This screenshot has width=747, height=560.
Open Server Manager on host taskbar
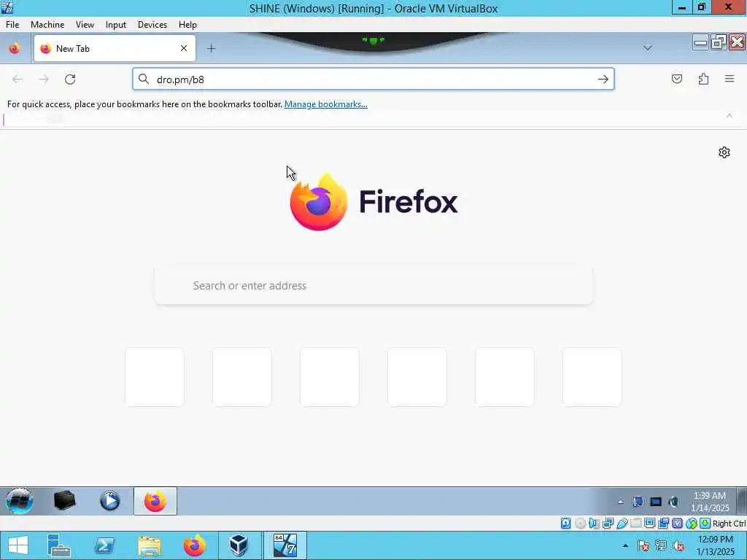tap(59, 545)
